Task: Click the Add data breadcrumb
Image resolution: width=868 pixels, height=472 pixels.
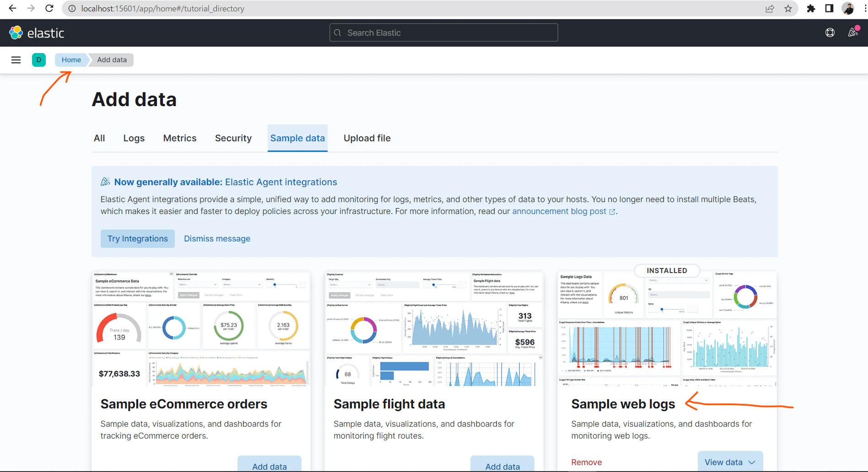Action: click(112, 60)
